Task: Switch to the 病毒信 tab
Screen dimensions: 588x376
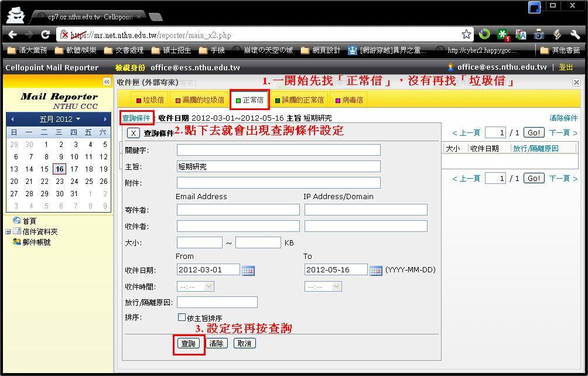Action: (x=348, y=100)
